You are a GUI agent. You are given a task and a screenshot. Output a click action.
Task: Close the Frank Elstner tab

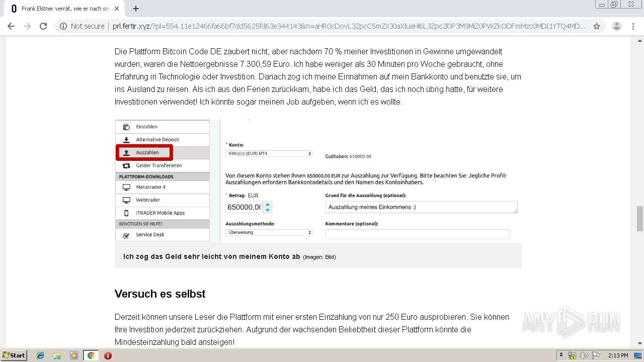point(117,9)
